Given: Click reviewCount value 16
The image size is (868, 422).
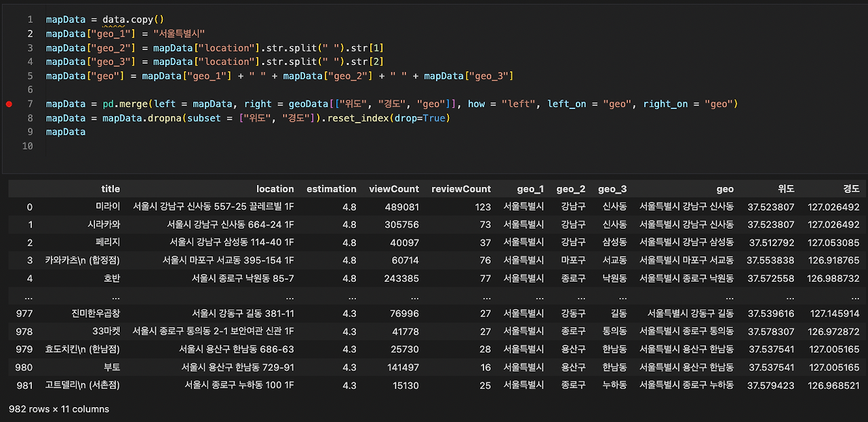Looking at the screenshot, I should (x=485, y=366).
